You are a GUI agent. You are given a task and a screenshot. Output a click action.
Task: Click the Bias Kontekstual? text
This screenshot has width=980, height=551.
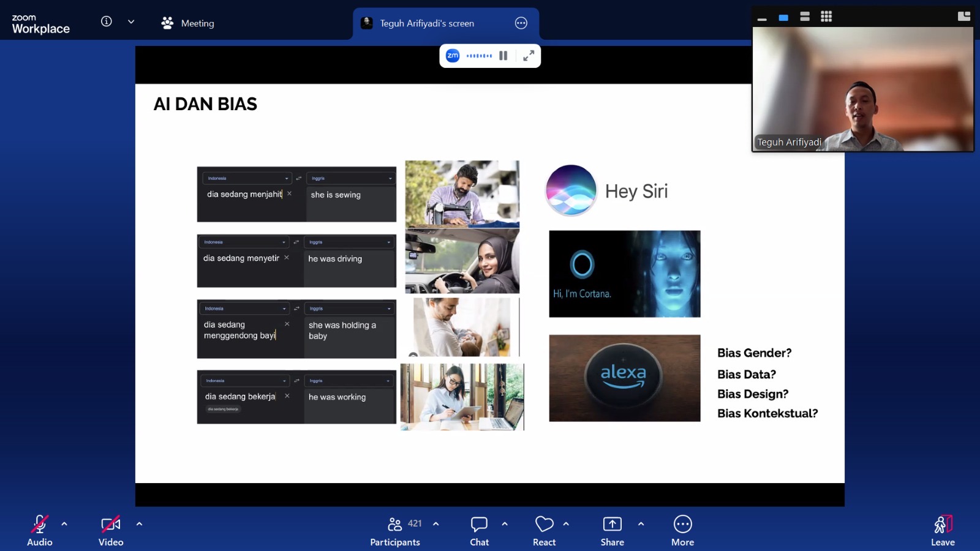(x=767, y=413)
